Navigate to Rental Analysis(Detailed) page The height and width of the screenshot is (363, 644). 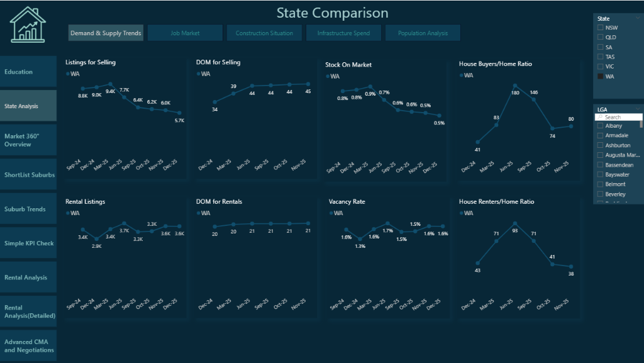pyautogui.click(x=28, y=311)
